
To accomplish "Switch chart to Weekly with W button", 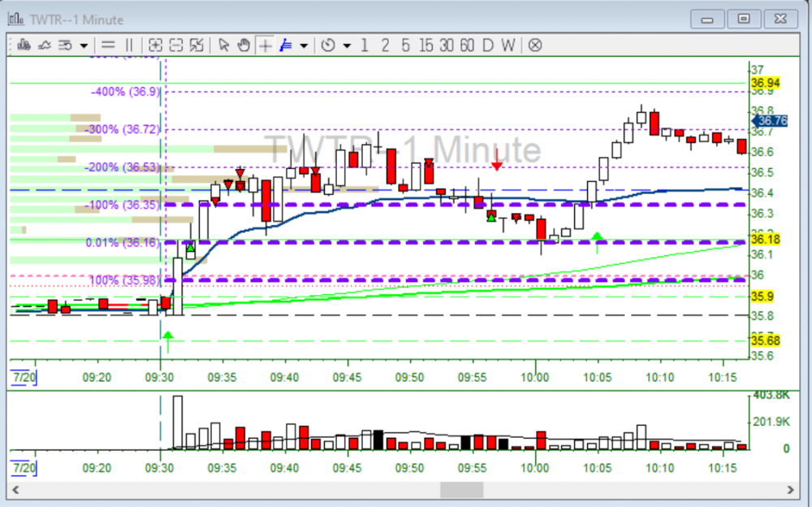I will (x=508, y=45).
